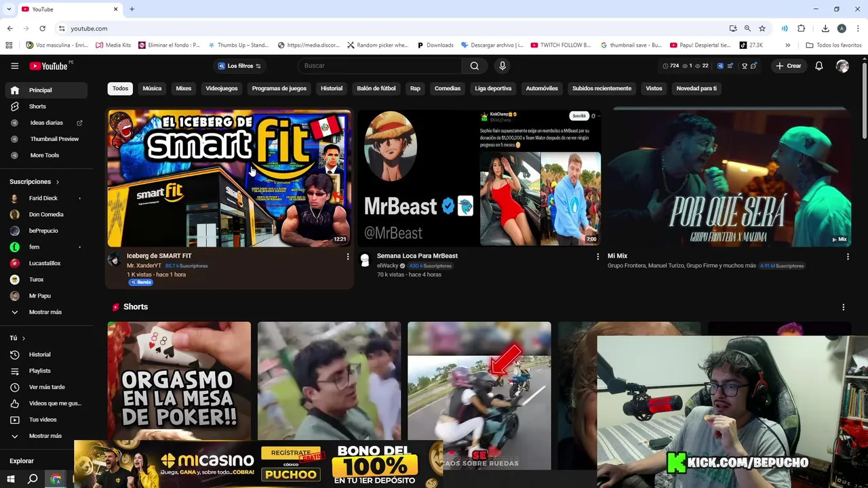The width and height of the screenshot is (868, 488).
Task: Select the Todos filter chip
Action: pyautogui.click(x=120, y=89)
